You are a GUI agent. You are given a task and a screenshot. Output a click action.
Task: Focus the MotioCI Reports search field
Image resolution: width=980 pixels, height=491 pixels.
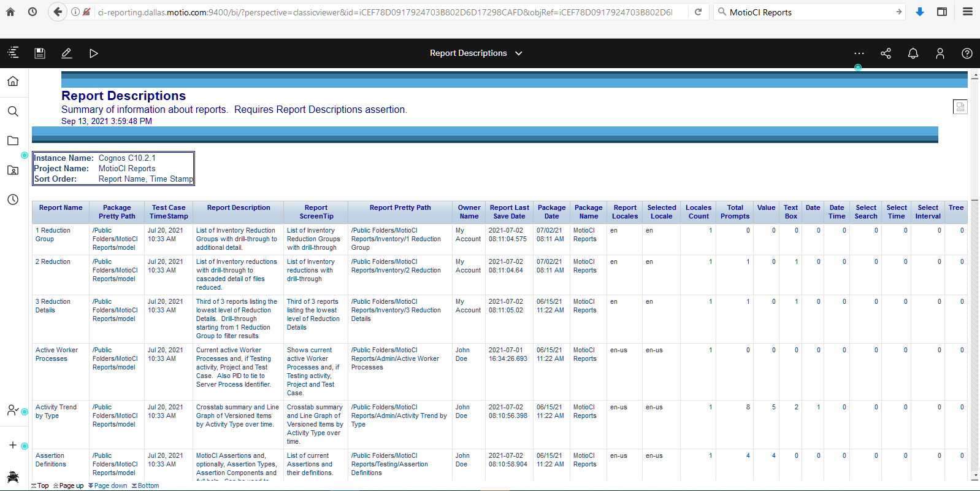[x=810, y=12]
